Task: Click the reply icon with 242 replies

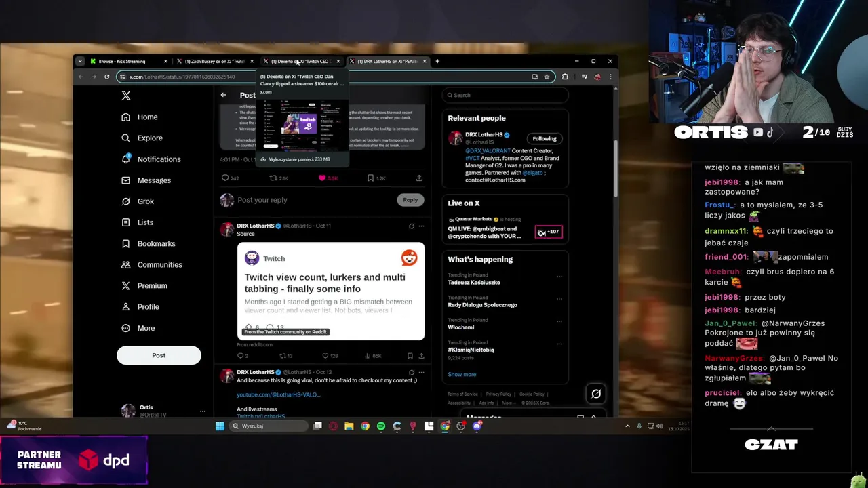Action: tap(225, 178)
